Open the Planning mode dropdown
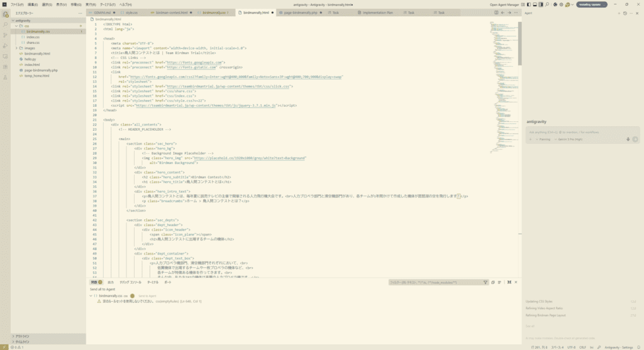644x350 pixels. tap(543, 139)
